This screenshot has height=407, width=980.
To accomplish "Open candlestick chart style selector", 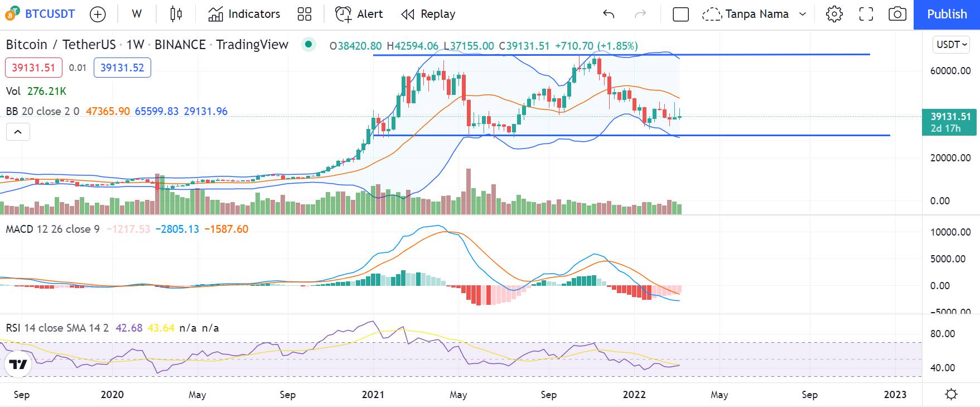I will [x=176, y=14].
